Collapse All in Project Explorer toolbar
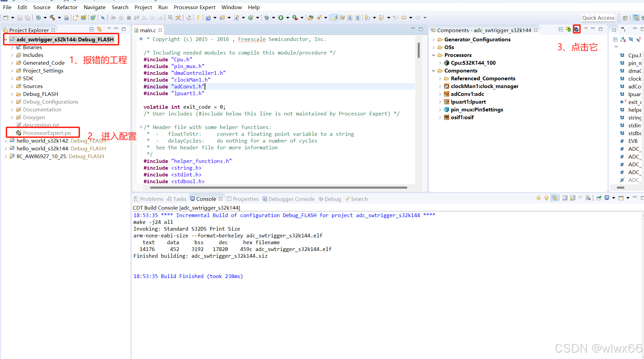Viewport: 644px width, 359px height. [91, 29]
